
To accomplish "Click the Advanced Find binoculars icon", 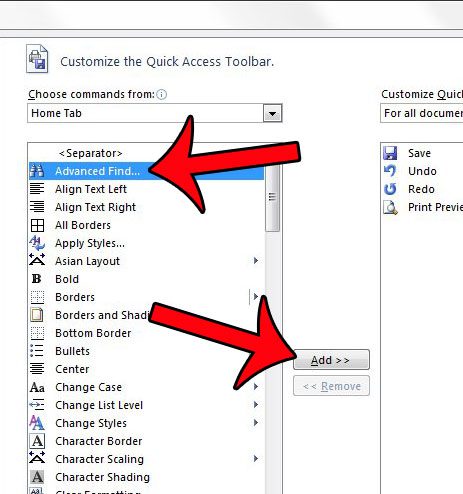I will 37,171.
